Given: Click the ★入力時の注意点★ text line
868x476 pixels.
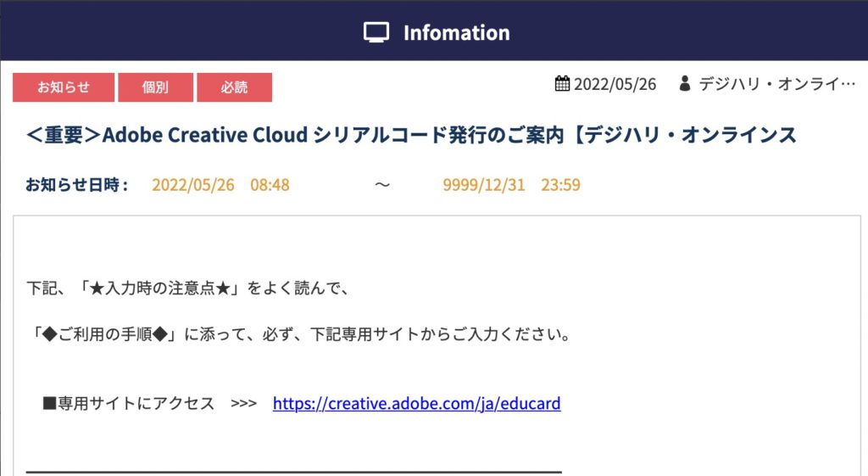Looking at the screenshot, I should coord(188,288).
